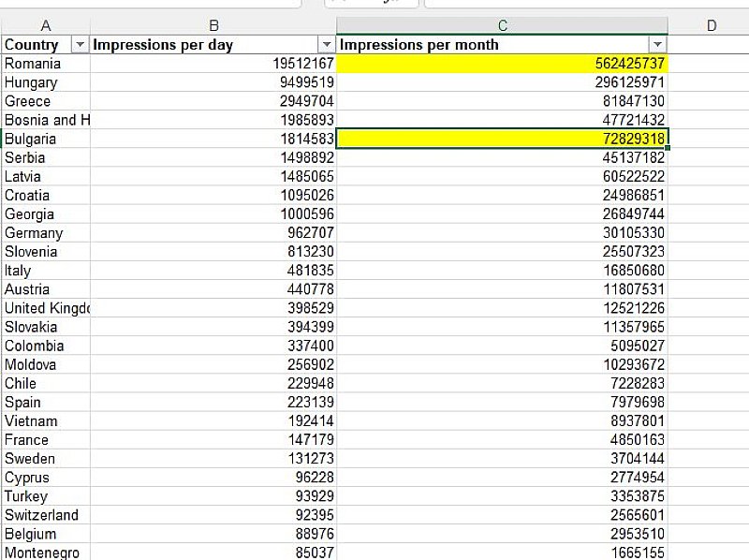
Task: Select column B header
Action: (x=213, y=26)
